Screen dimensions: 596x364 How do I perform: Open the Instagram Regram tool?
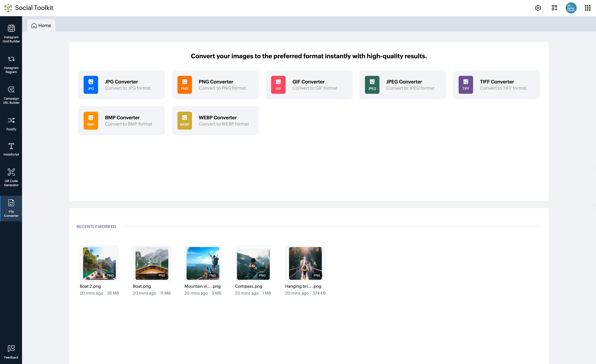11,65
